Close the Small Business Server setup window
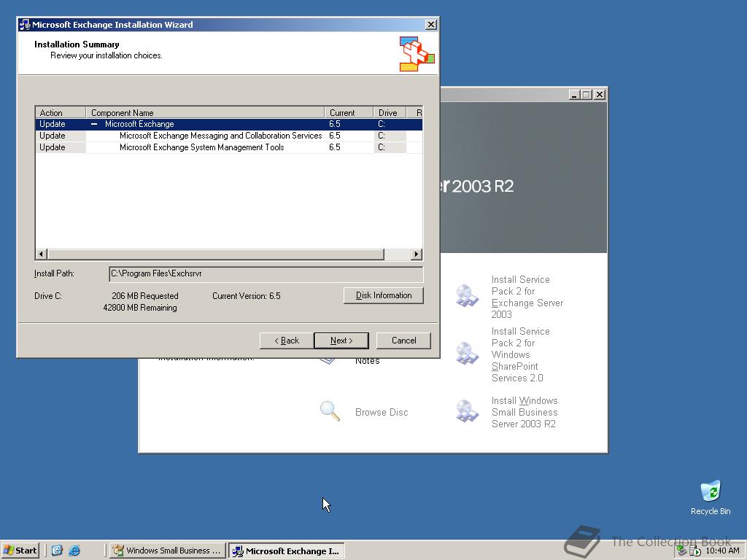Viewport: 747px width, 560px height. click(600, 95)
